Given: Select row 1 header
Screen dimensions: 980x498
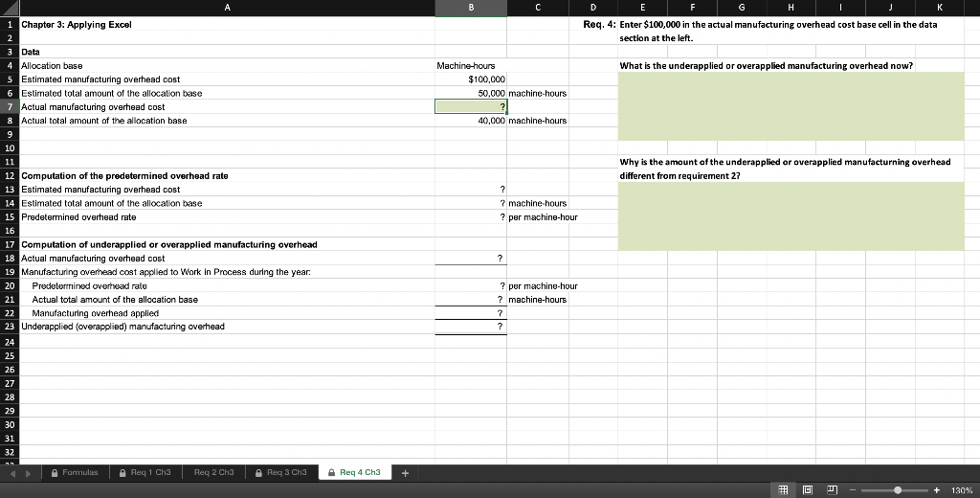Looking at the screenshot, I should (10, 24).
